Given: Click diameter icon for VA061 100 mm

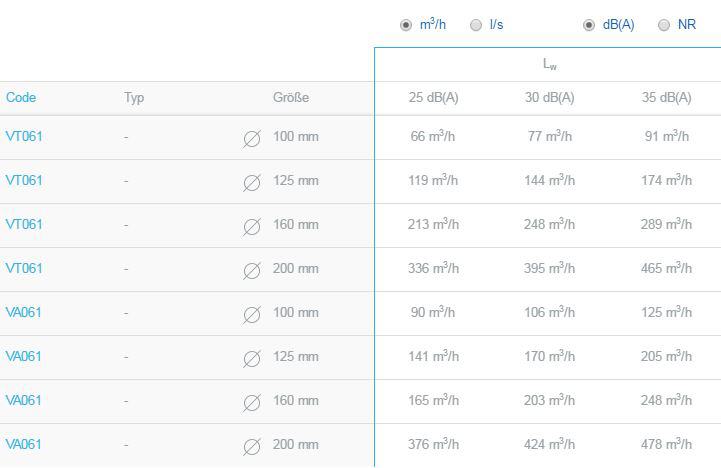Looking at the screenshot, I should pyautogui.click(x=252, y=315).
